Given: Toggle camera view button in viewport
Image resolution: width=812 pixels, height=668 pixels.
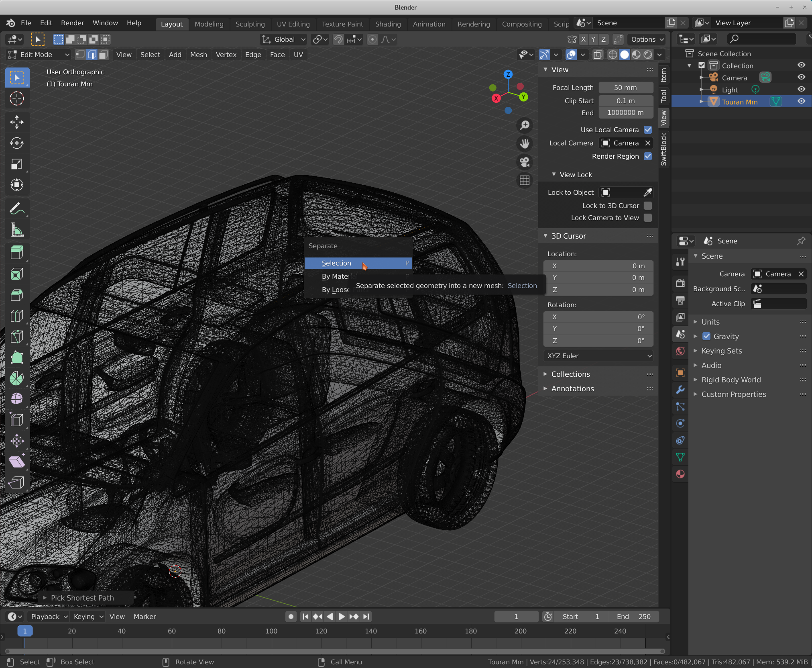Looking at the screenshot, I should [524, 162].
